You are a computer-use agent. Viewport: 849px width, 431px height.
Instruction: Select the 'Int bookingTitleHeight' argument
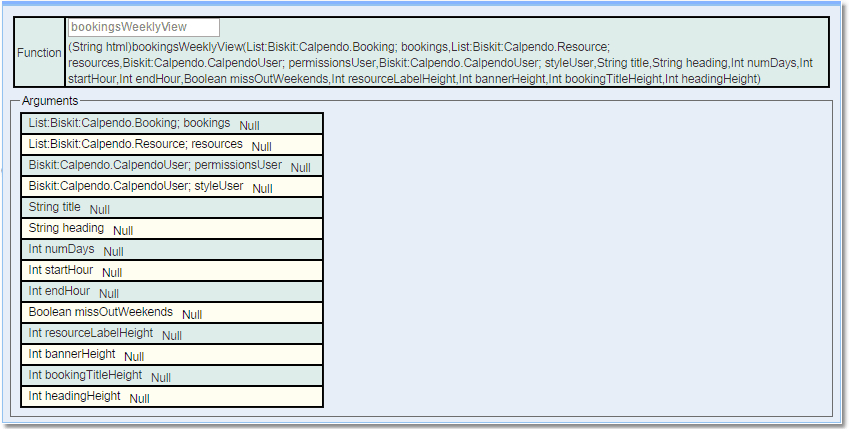coord(85,375)
